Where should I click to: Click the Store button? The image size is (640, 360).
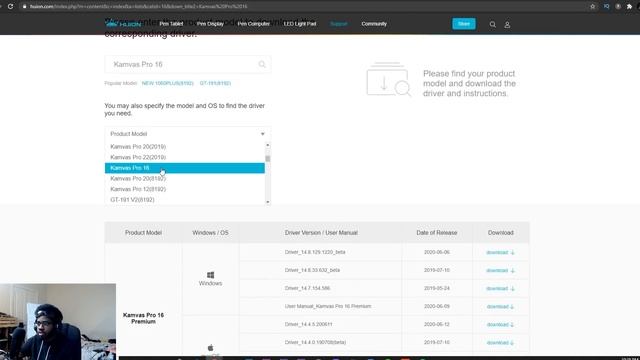[x=464, y=24]
